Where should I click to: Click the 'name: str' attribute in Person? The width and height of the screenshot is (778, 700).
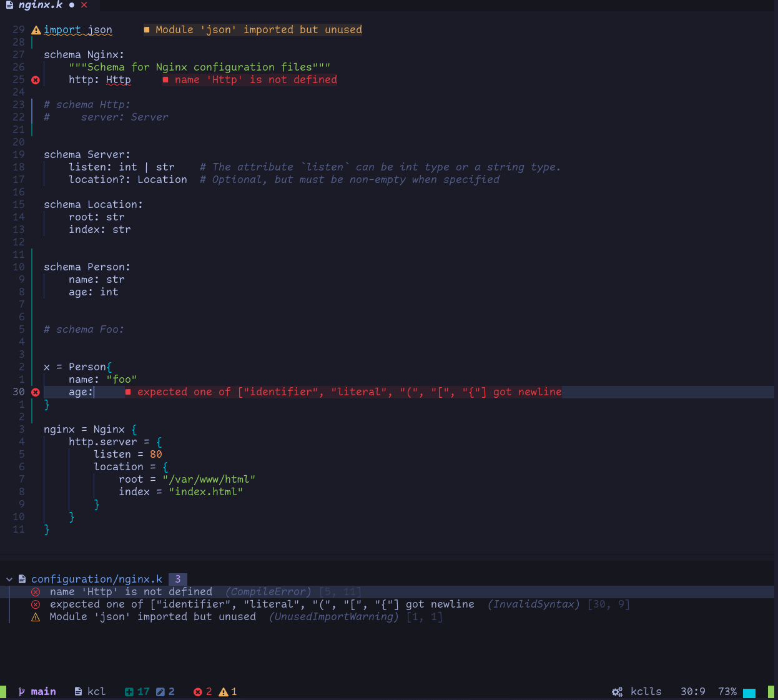pos(97,280)
